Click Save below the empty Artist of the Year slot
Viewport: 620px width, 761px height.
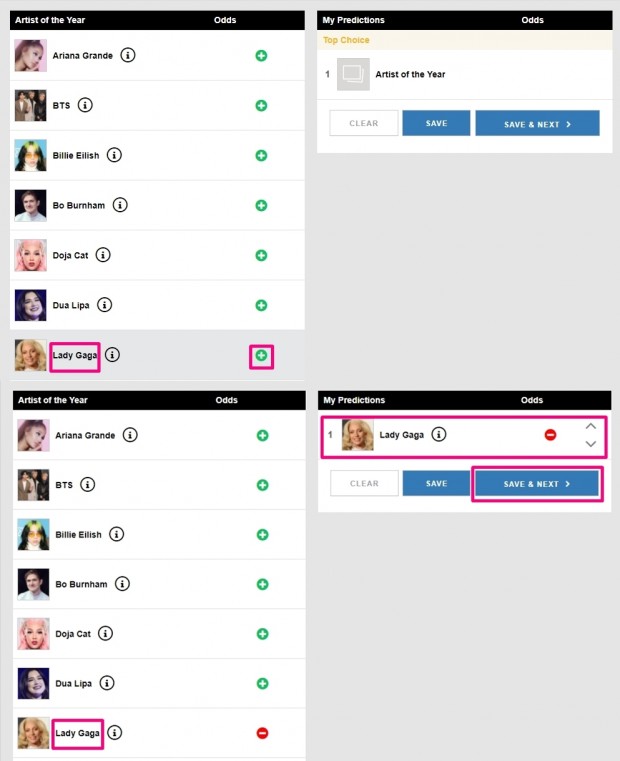tap(436, 123)
